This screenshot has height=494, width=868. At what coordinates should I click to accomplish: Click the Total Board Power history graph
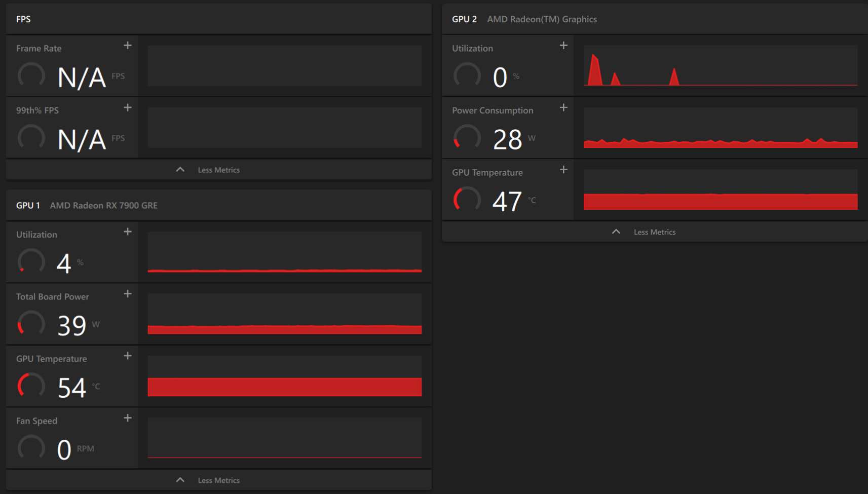[x=285, y=314]
